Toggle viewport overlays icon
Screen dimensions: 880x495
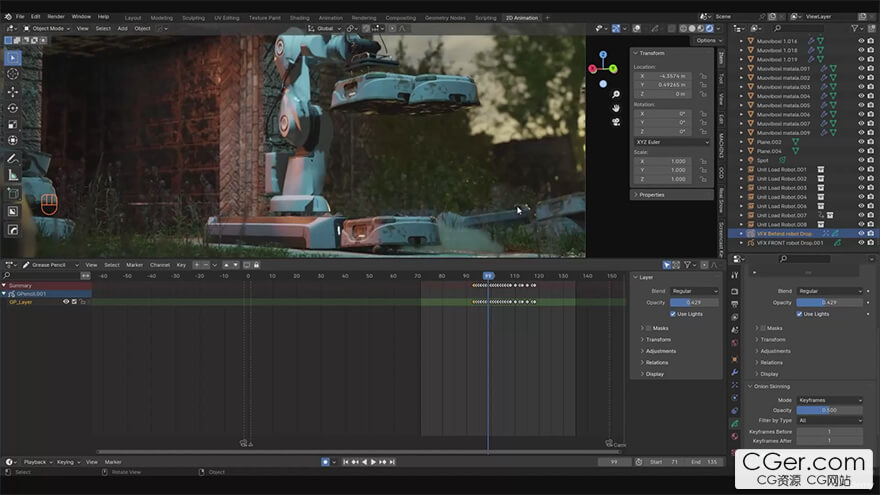point(637,28)
